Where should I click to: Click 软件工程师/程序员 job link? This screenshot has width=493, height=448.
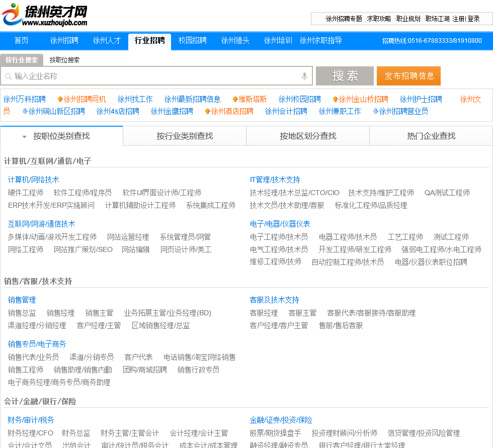[83, 193]
